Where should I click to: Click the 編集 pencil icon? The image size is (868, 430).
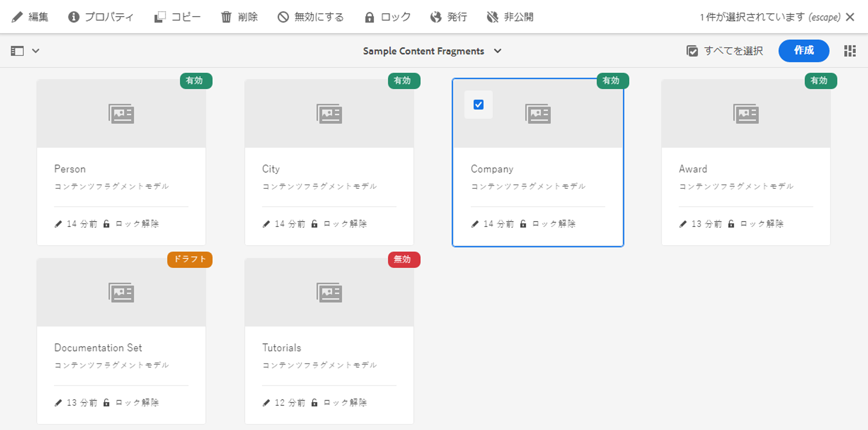coord(17,17)
